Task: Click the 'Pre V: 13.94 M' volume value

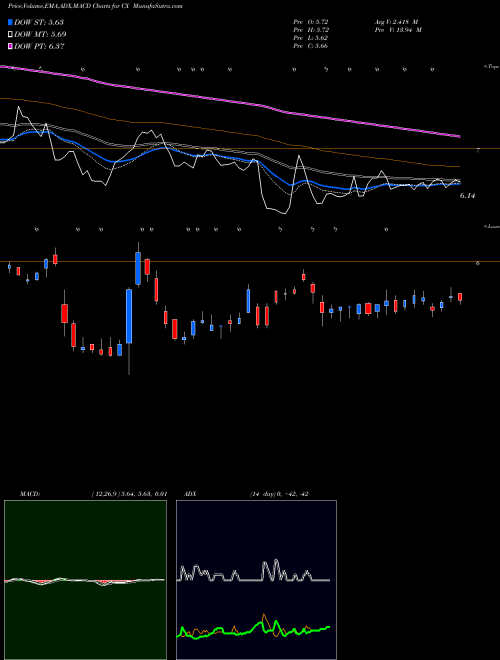Action: (397, 30)
